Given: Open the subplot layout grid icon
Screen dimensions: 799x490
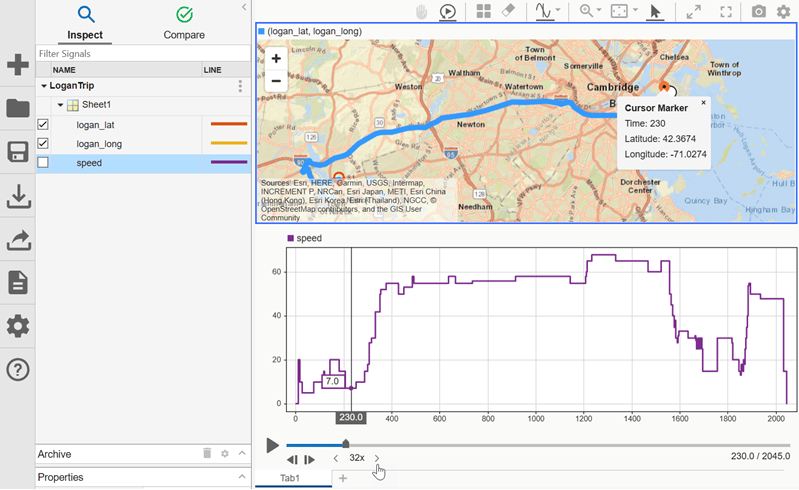Looking at the screenshot, I should tap(483, 11).
